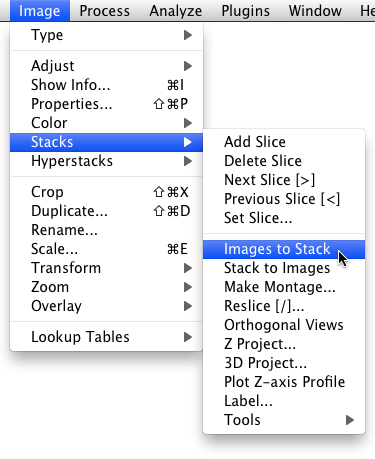Image resolution: width=375 pixels, height=459 pixels.
Task: Expand the Hyperstacks submenu
Action: tap(106, 161)
